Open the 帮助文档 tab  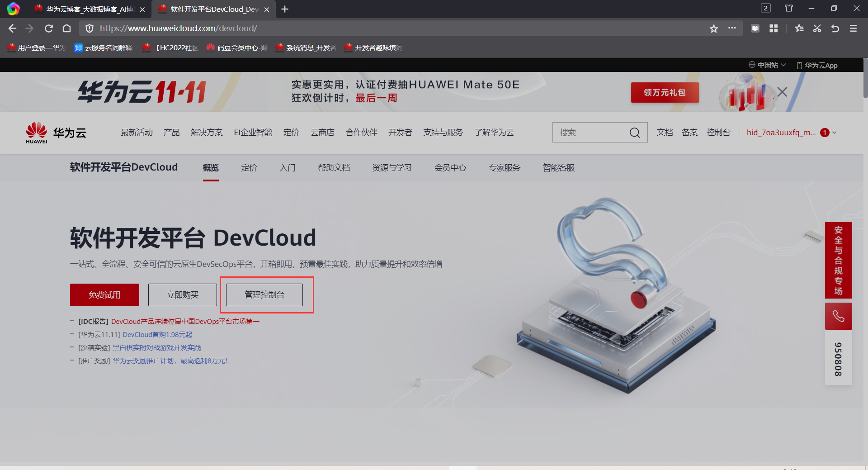tap(334, 168)
